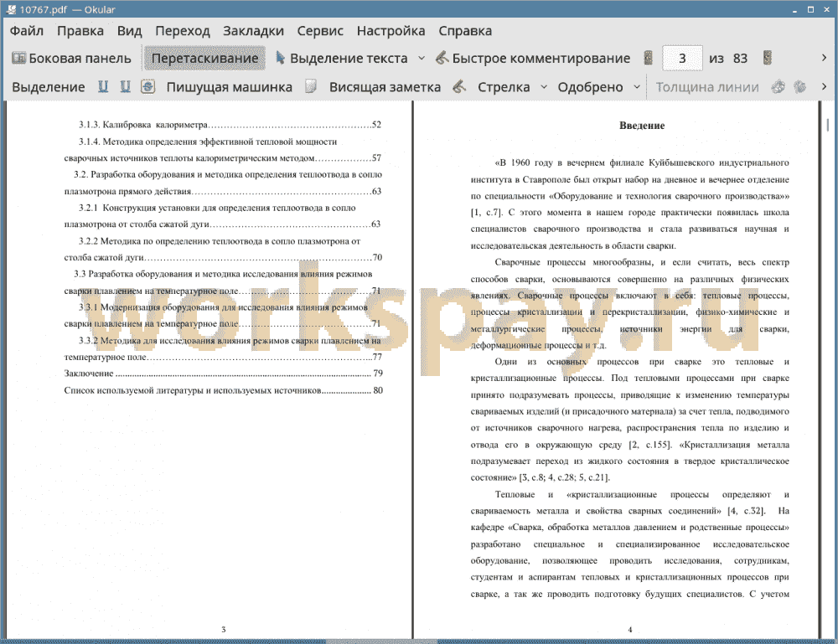
Task: Choose the Висящая заметка pop-up note
Action: [385, 87]
